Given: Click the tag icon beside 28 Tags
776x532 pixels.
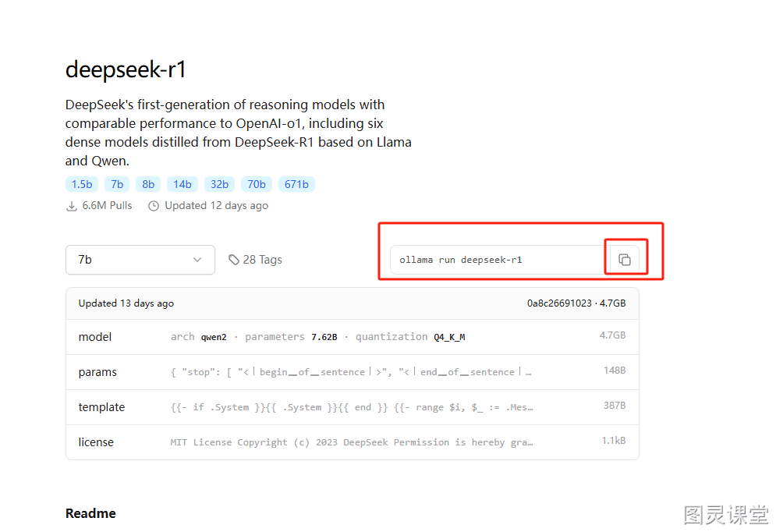Looking at the screenshot, I should tap(234, 260).
